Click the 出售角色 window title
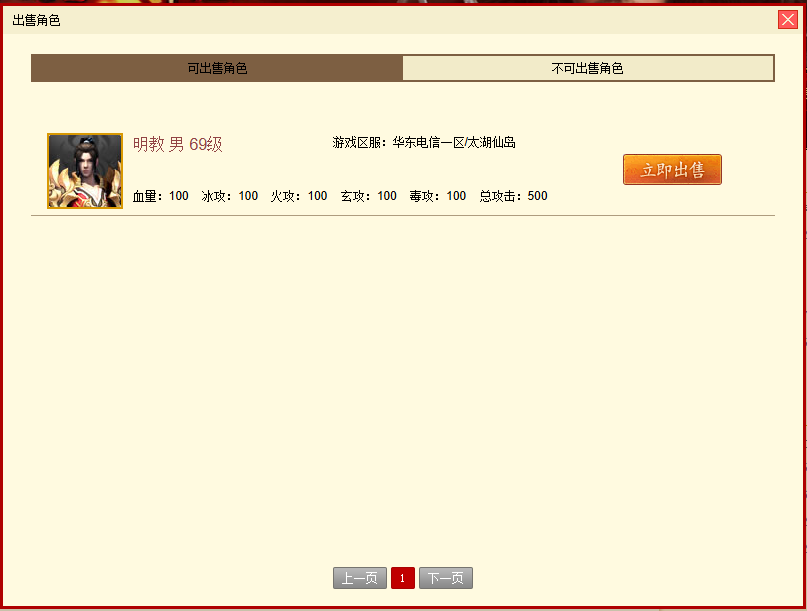Screen dimensions: 807x611 (36, 20)
